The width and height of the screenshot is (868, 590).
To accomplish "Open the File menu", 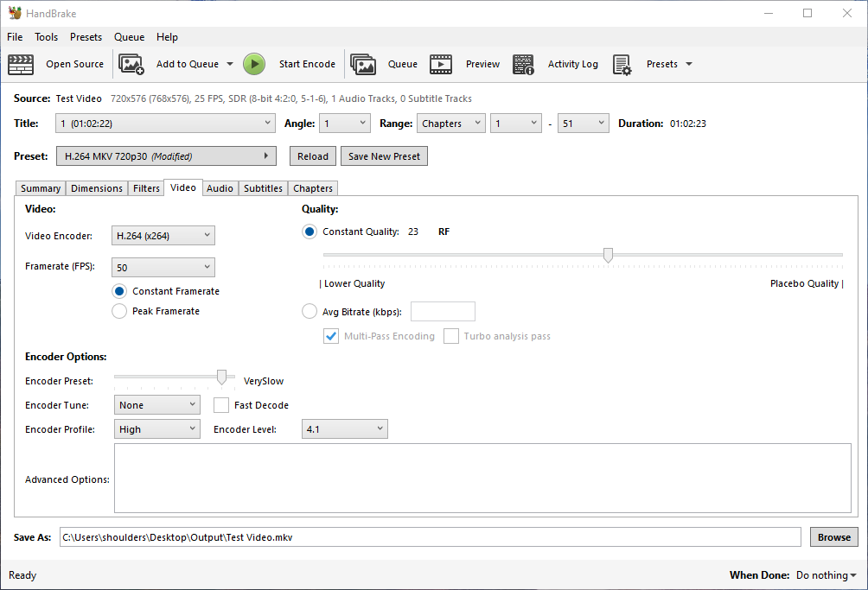I will tap(15, 37).
